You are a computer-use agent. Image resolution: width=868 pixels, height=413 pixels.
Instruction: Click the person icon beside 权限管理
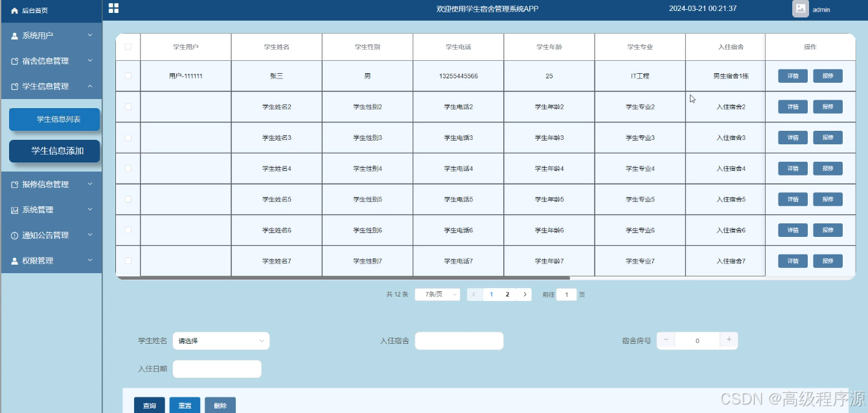(x=15, y=261)
